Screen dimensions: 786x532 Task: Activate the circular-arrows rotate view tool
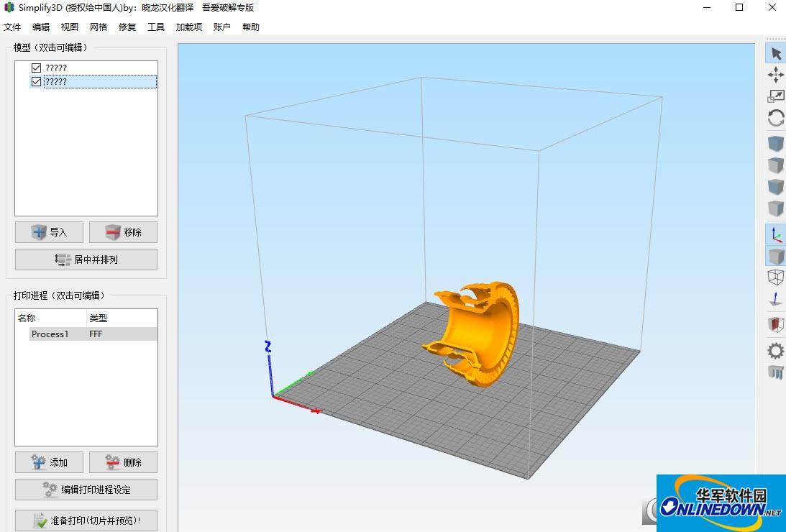[775, 118]
